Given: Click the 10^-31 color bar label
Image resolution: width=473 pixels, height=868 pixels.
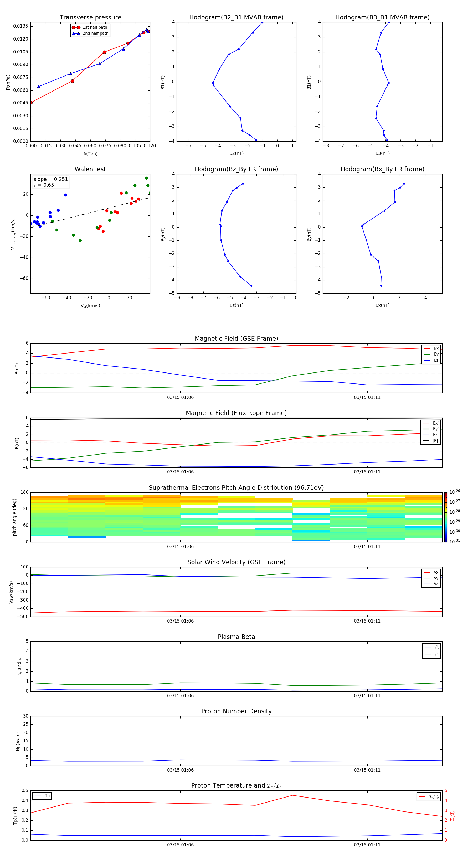Looking at the screenshot, I should (455, 542).
